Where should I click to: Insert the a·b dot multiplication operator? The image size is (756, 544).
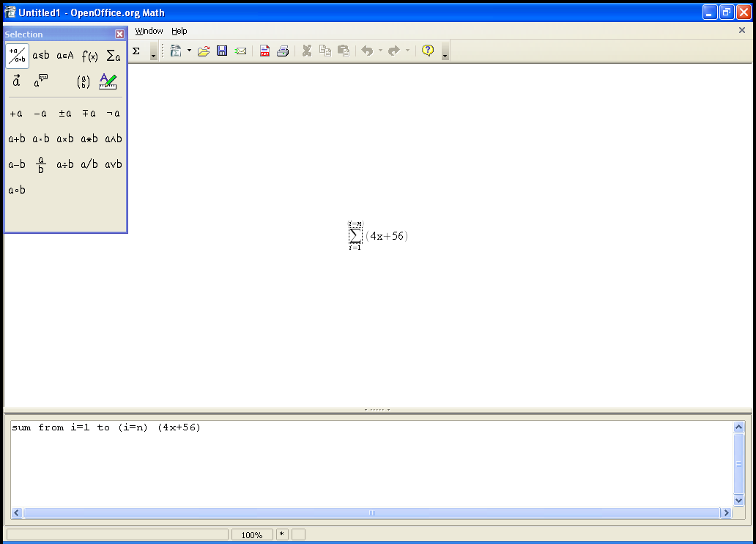point(40,139)
